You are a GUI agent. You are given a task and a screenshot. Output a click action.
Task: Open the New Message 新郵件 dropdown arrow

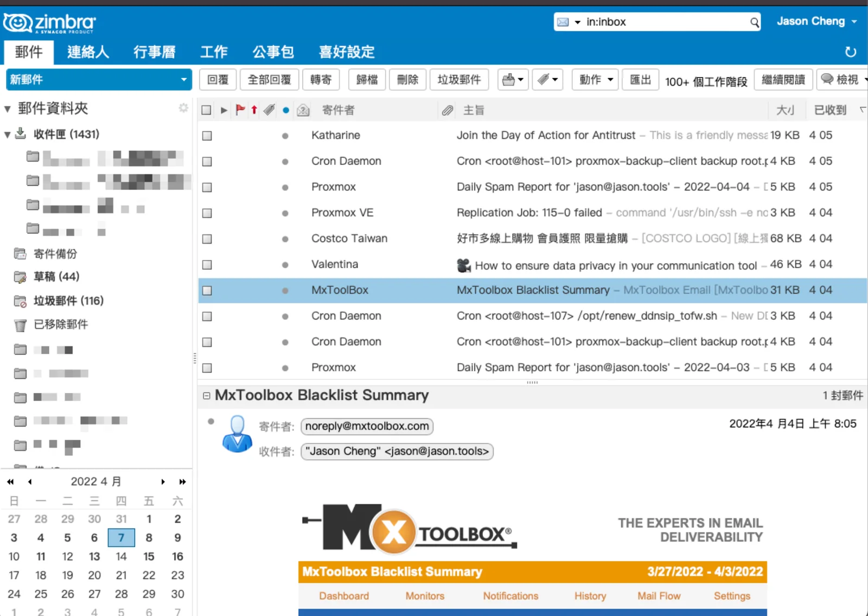click(x=184, y=80)
